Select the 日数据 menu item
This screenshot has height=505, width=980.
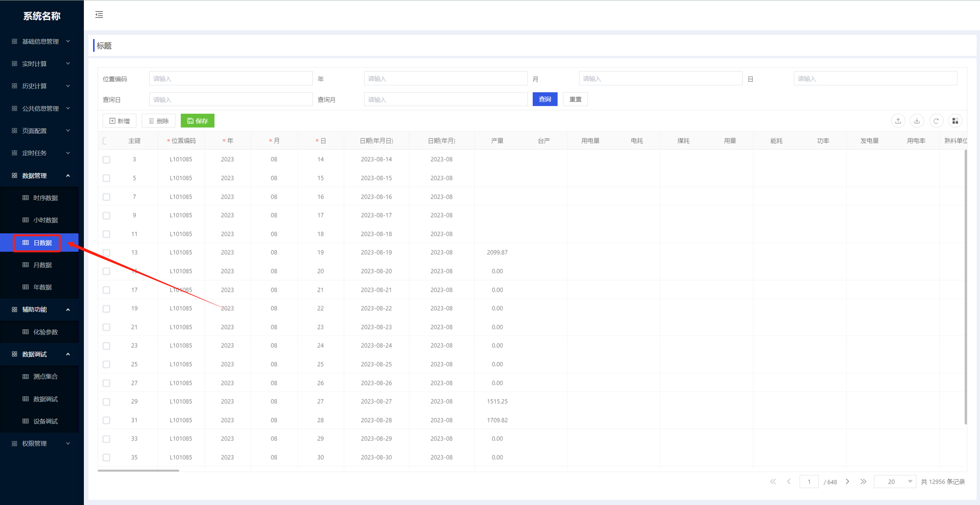point(39,243)
